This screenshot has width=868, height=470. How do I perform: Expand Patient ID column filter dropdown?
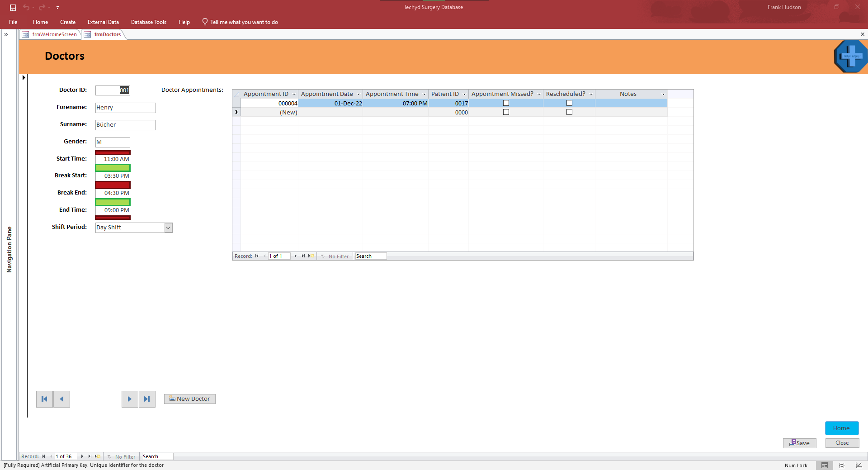click(464, 94)
